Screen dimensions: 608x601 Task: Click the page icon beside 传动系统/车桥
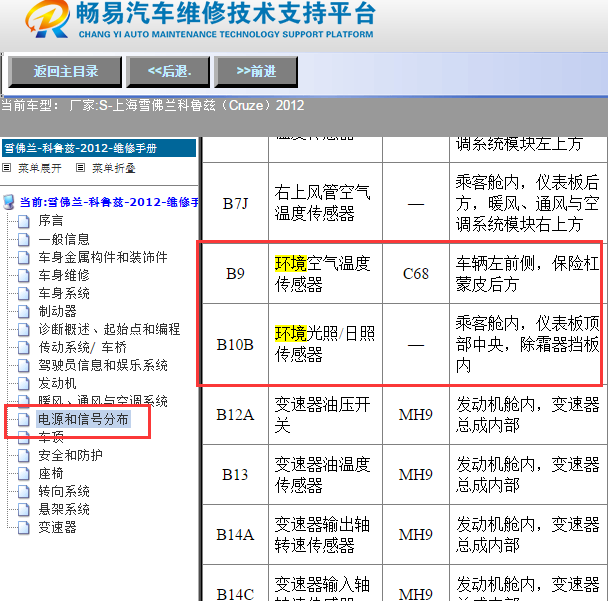pyautogui.click(x=24, y=347)
